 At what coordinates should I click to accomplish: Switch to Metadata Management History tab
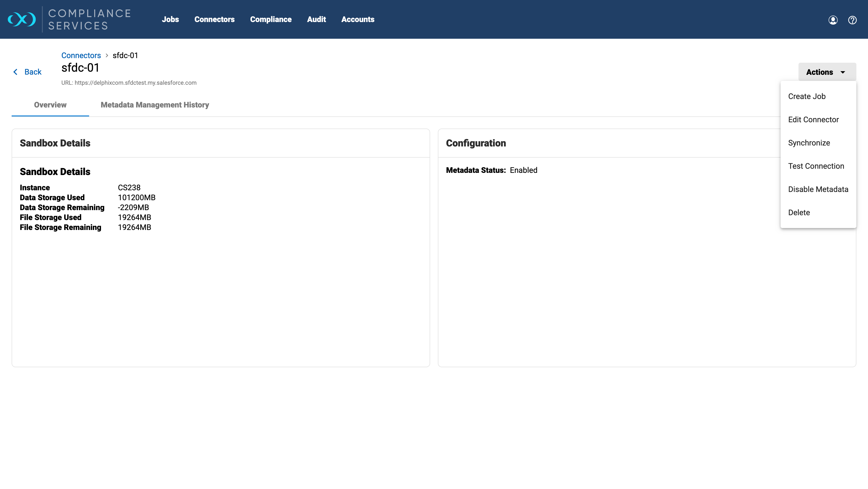tap(155, 105)
